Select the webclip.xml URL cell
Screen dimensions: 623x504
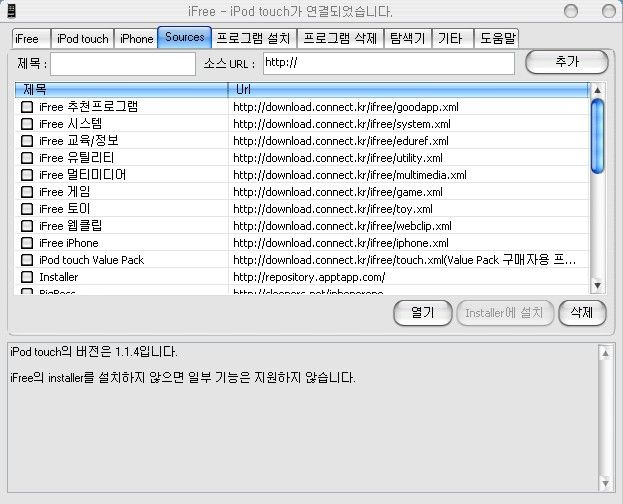tap(409, 226)
